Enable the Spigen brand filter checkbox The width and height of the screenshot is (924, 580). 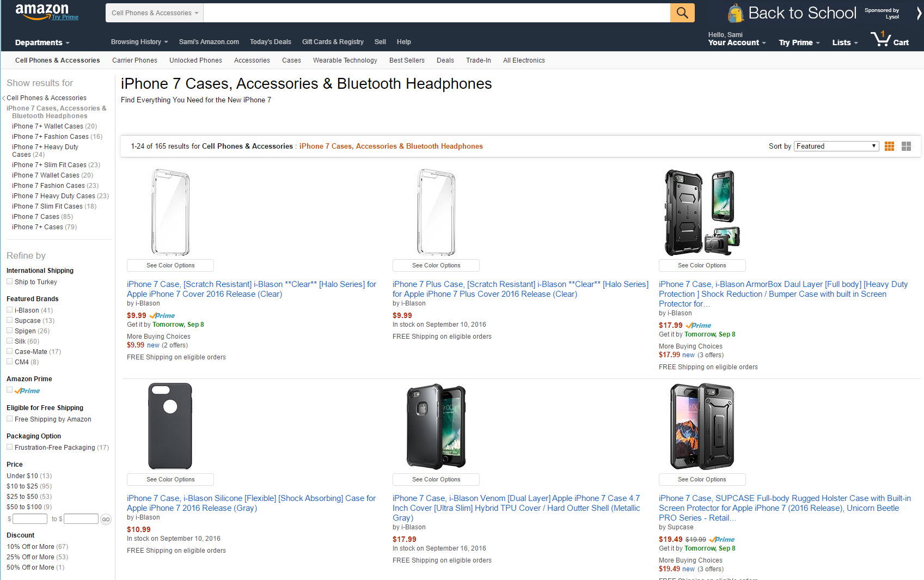click(10, 331)
